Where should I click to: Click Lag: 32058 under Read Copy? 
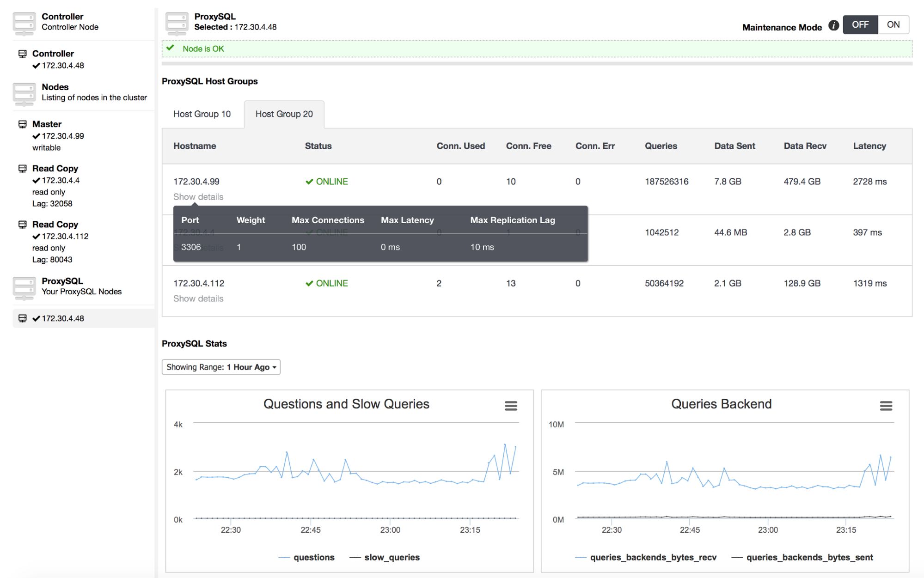click(x=52, y=204)
